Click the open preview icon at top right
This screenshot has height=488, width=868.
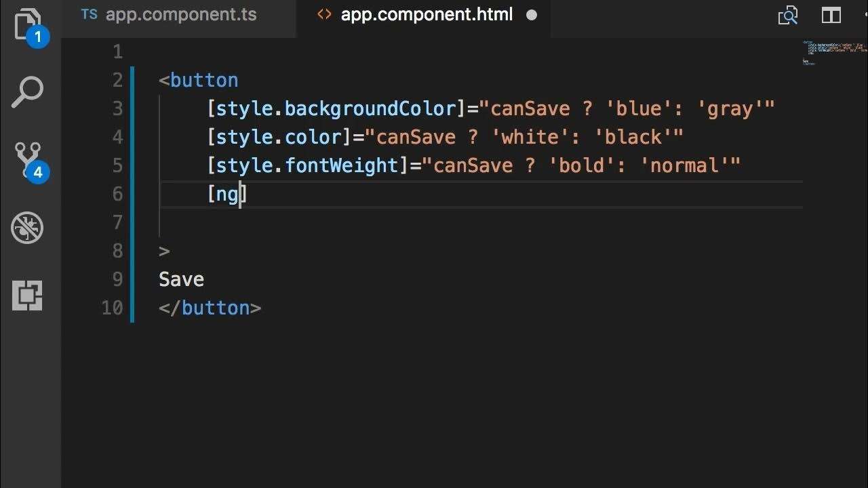(788, 15)
